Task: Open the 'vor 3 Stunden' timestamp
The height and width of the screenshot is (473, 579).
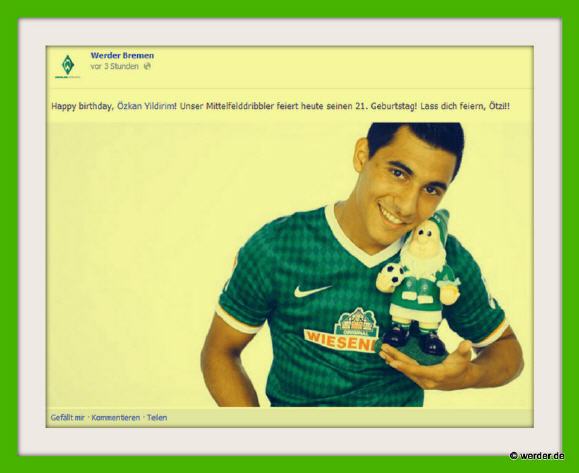Action: [114, 66]
